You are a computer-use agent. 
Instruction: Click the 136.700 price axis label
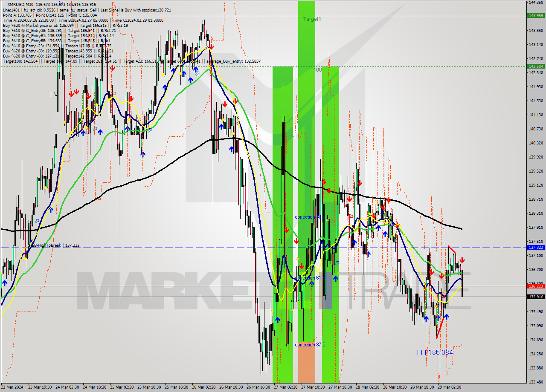point(536,269)
